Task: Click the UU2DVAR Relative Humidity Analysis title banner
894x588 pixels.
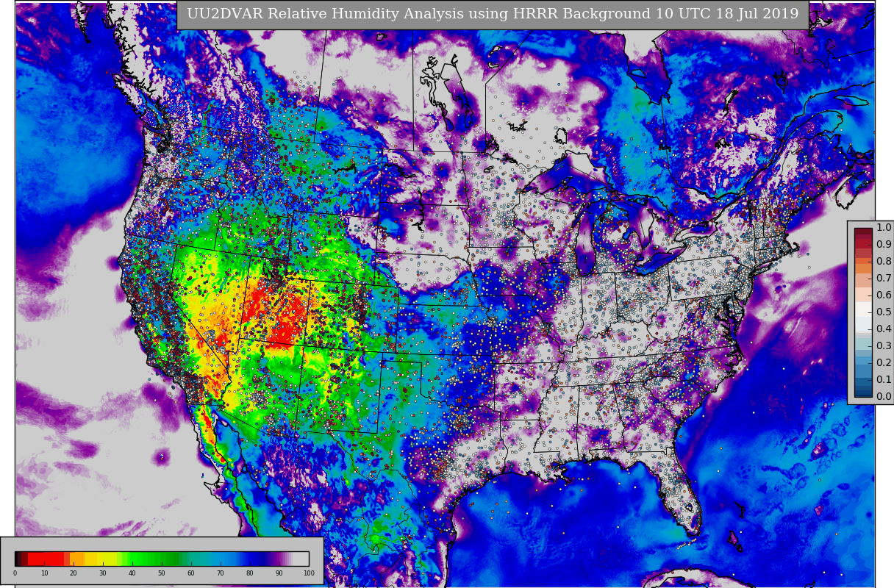Action: point(493,15)
